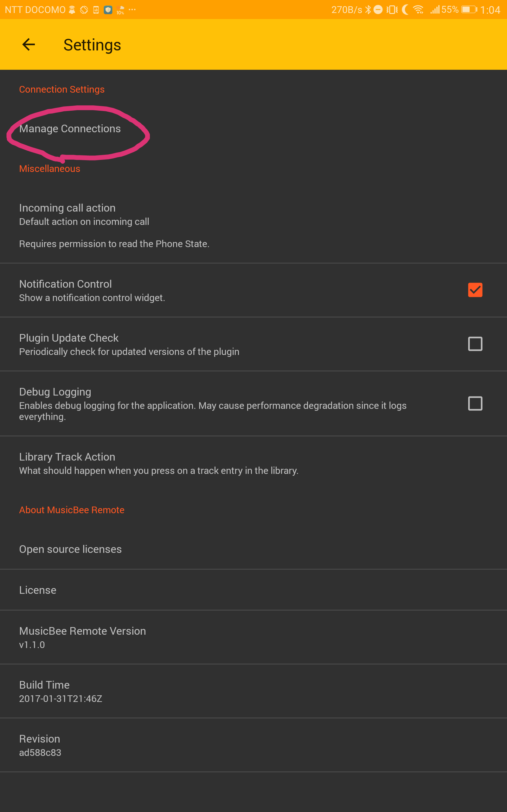Tap MusicBee Remote Version v1.1.0
507x812 pixels.
click(x=253, y=637)
